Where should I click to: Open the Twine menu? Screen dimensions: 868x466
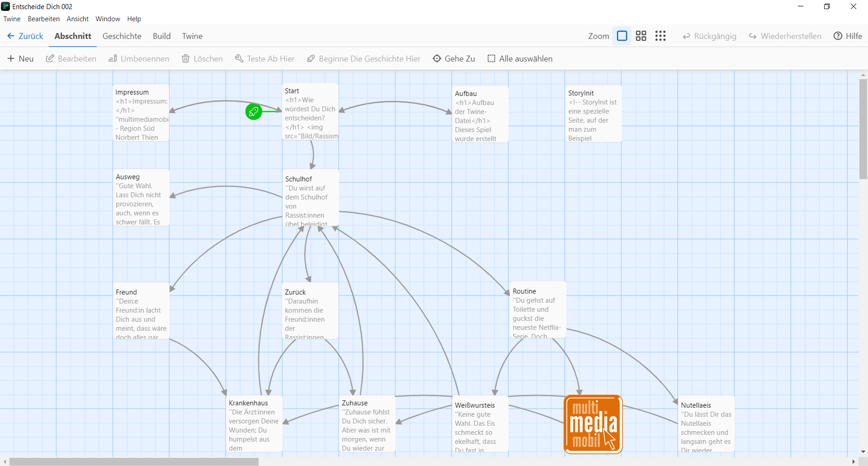click(x=12, y=19)
